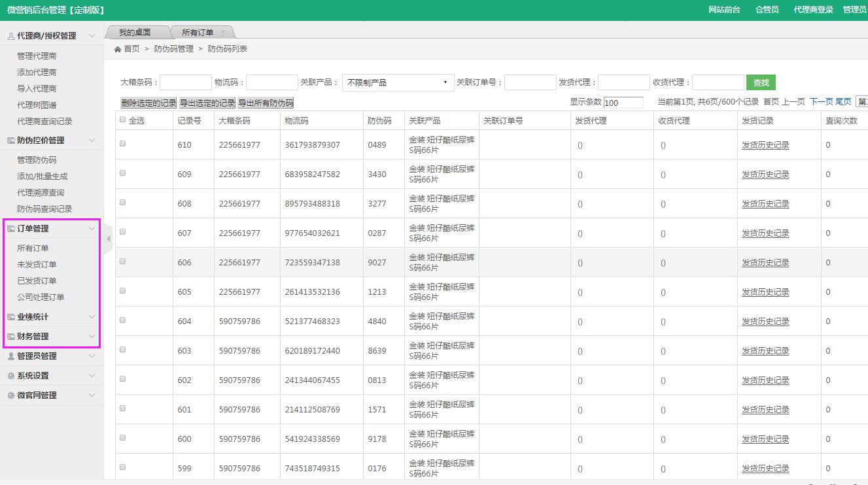
Task: Click the 删除选定的记录 button
Action: [148, 103]
